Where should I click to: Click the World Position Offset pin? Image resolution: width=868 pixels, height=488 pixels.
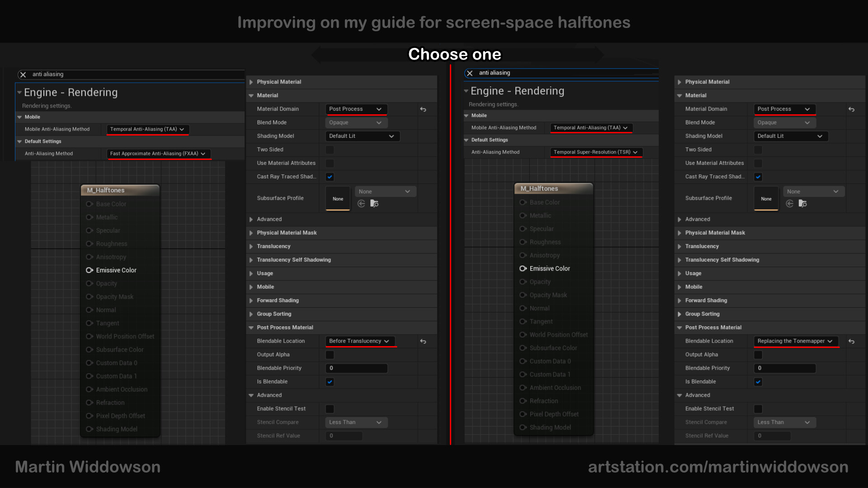click(89, 337)
